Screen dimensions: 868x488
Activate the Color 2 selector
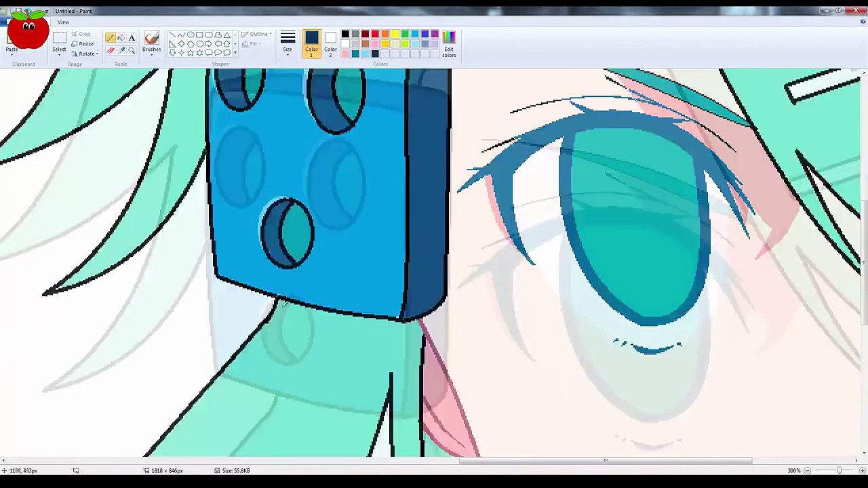pos(330,43)
